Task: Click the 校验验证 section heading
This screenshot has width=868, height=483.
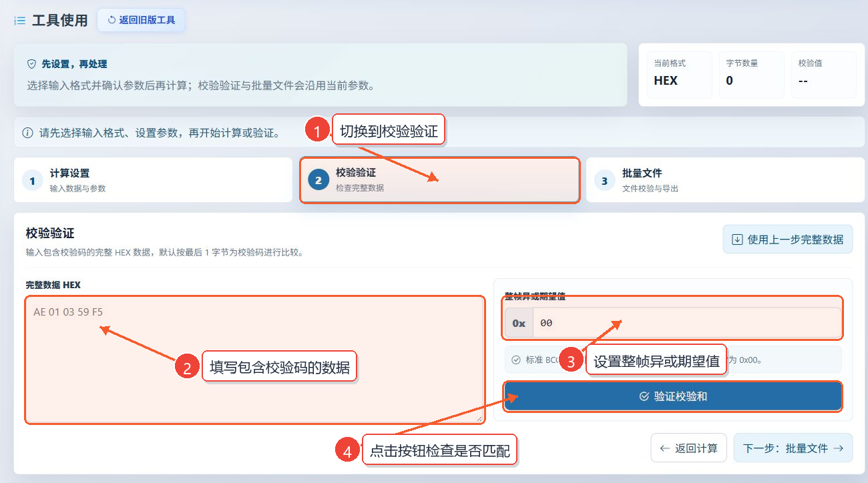Action: coord(50,233)
